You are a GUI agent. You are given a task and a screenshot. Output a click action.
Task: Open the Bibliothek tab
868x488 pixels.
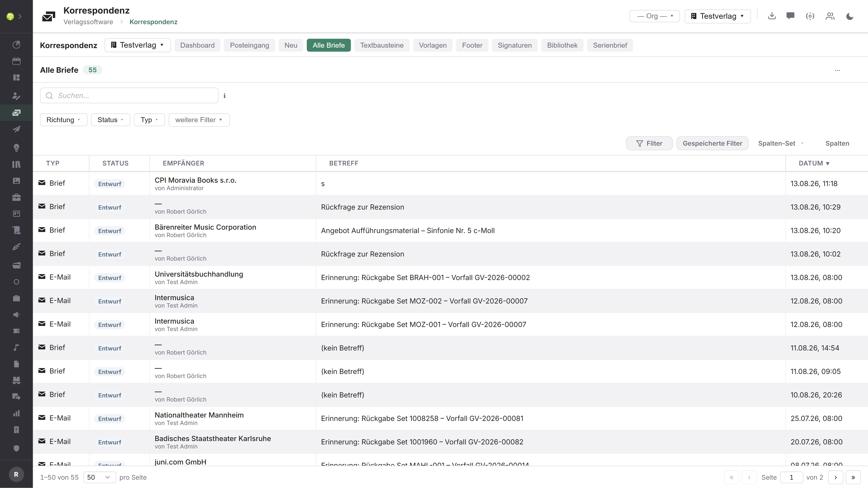(562, 45)
